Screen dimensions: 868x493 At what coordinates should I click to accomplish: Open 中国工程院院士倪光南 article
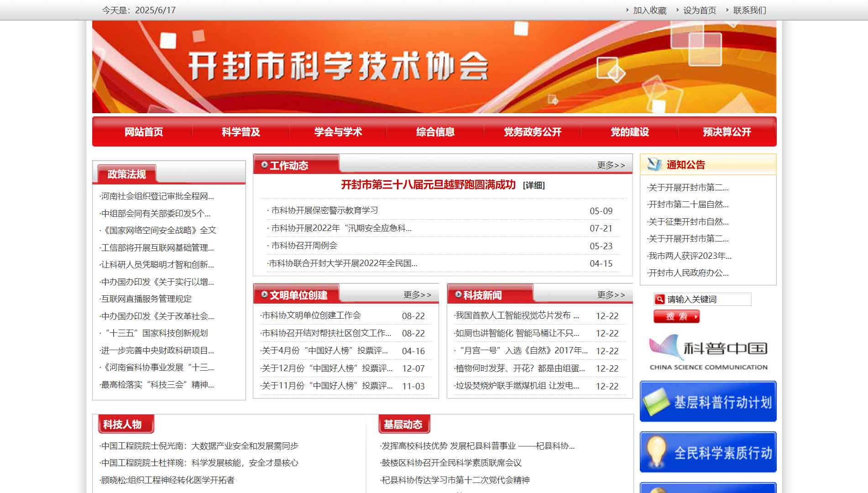pos(199,446)
